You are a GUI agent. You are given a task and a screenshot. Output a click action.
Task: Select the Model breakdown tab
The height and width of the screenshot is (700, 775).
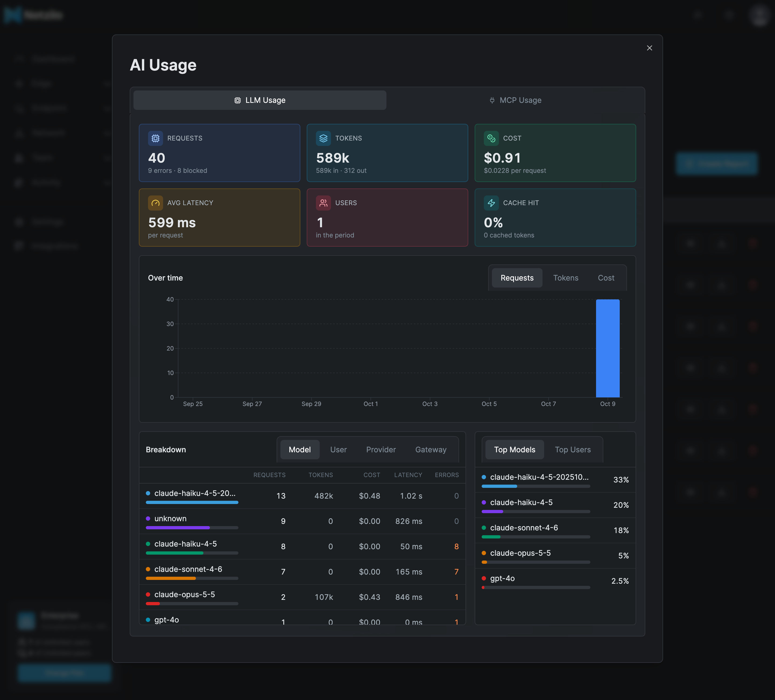[300, 450]
